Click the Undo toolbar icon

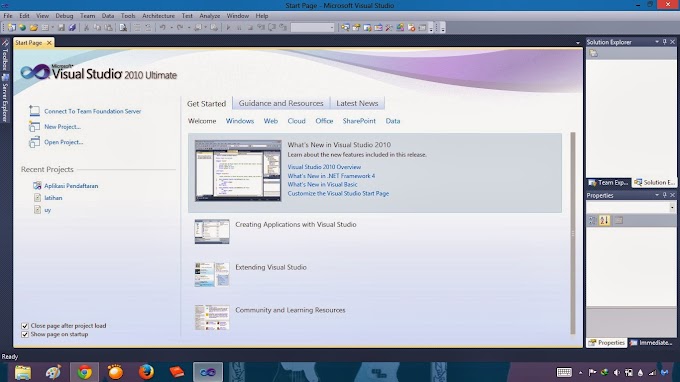coord(163,27)
